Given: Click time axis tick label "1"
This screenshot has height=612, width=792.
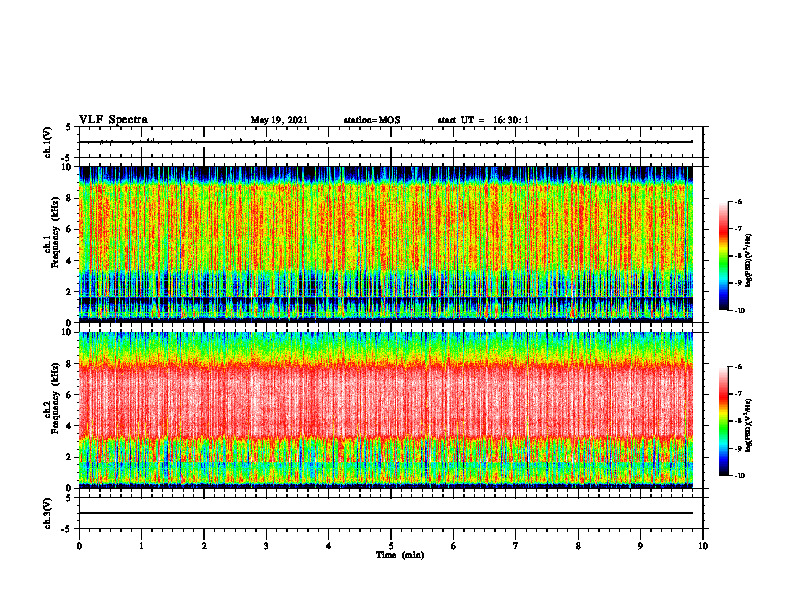Looking at the screenshot, I should (141, 546).
